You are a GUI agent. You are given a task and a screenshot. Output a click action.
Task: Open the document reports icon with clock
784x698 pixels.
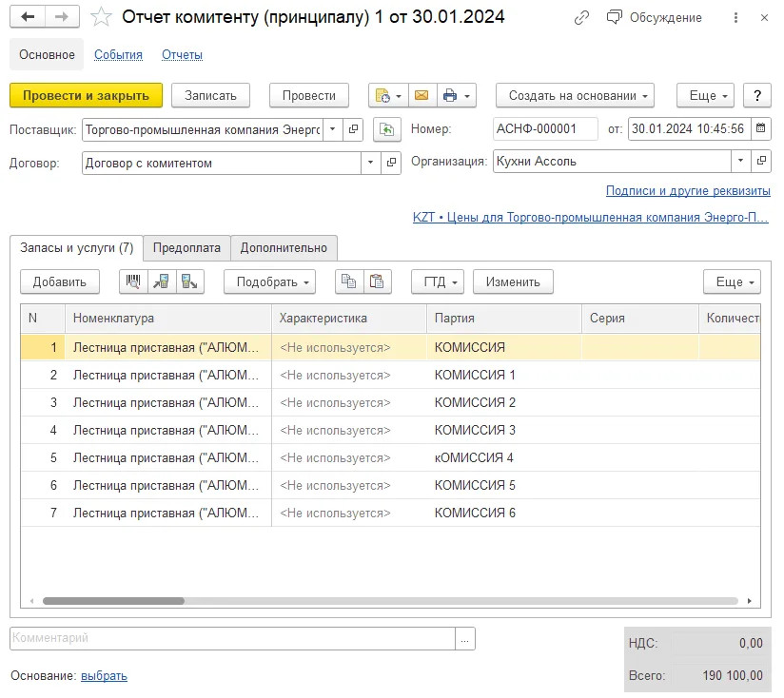[x=382, y=95]
